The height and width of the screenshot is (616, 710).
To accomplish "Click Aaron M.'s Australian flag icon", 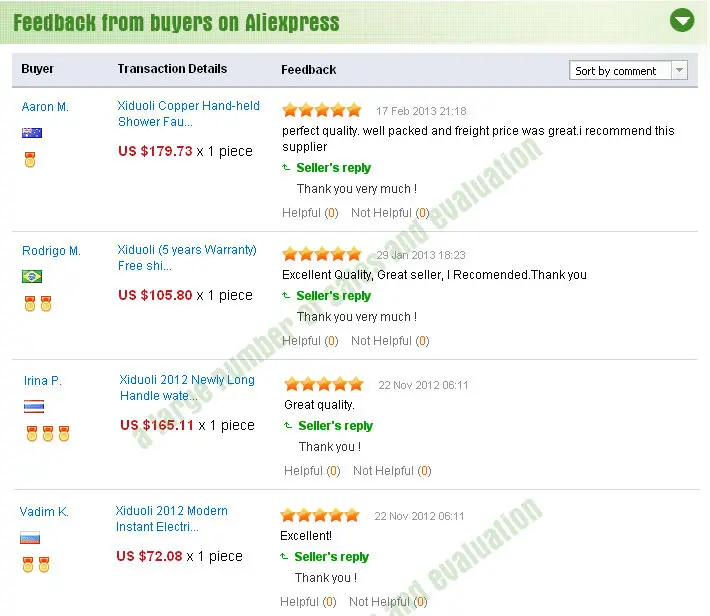I will click(x=32, y=133).
